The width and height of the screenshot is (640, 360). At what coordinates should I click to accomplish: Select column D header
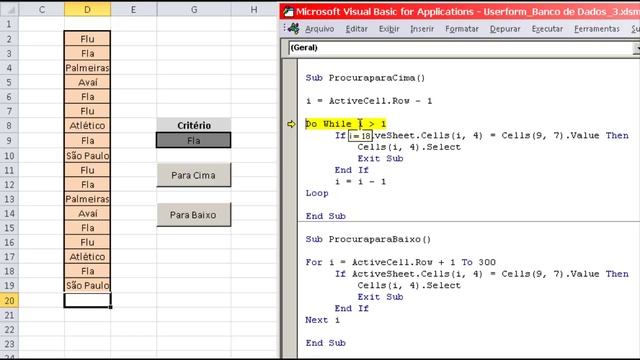[x=87, y=9]
